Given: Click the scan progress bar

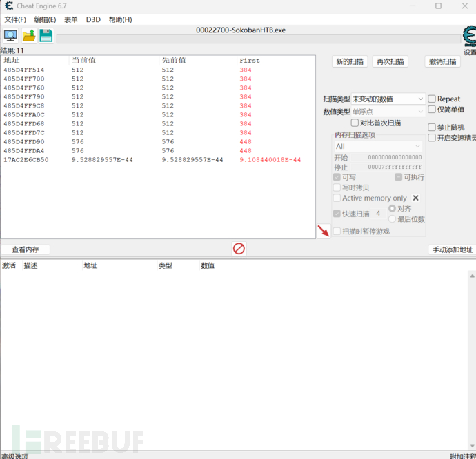Looking at the screenshot, I should [x=259, y=39].
